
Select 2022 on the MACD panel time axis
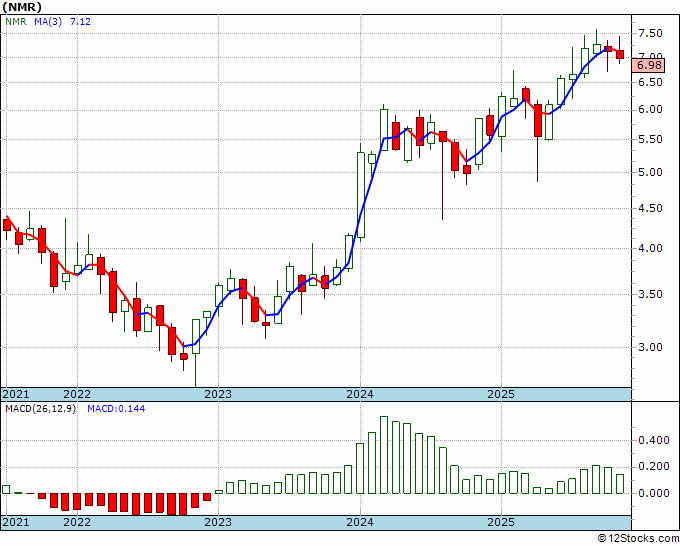(x=77, y=522)
